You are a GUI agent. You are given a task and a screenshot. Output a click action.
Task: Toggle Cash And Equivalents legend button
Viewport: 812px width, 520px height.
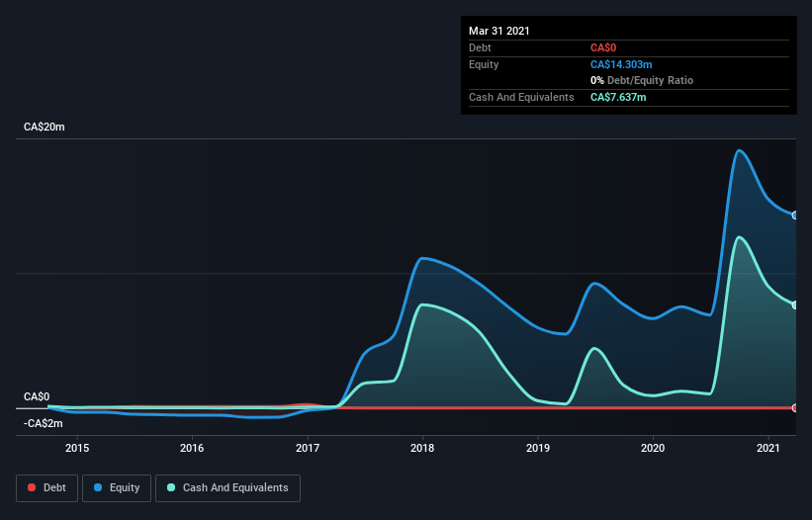[x=227, y=488]
